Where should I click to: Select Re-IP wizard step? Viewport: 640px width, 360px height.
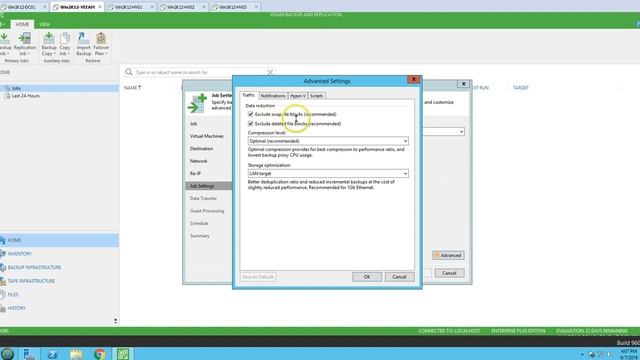[196, 173]
